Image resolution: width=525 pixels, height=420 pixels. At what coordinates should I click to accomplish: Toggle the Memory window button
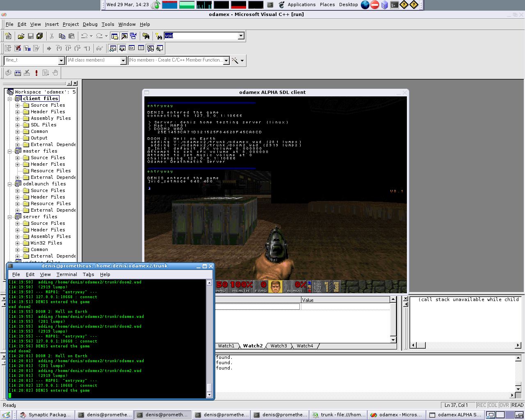141,48
